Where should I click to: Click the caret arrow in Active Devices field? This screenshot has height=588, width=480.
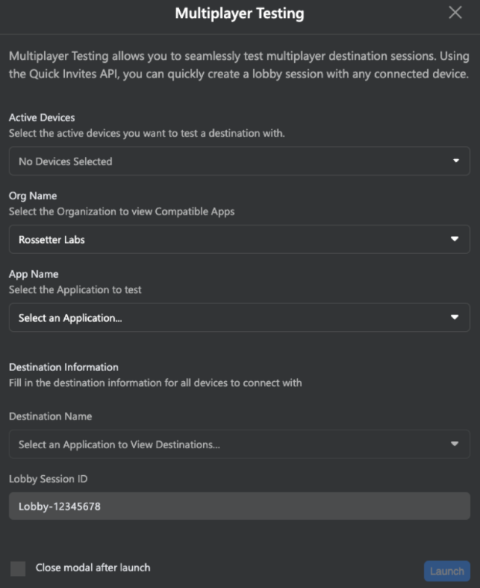tap(456, 161)
